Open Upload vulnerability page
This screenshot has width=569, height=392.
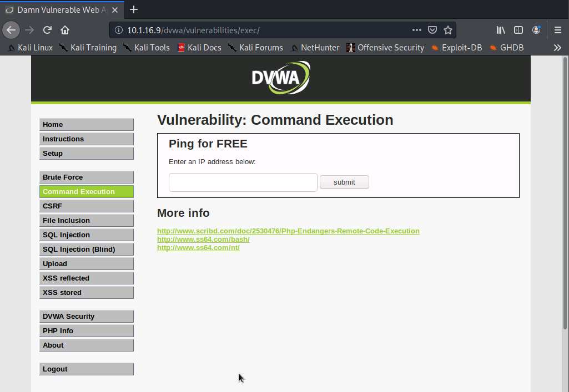87,264
